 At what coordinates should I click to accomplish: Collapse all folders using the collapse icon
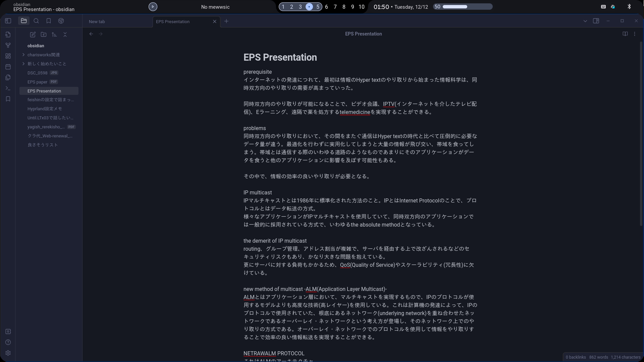coord(65,35)
